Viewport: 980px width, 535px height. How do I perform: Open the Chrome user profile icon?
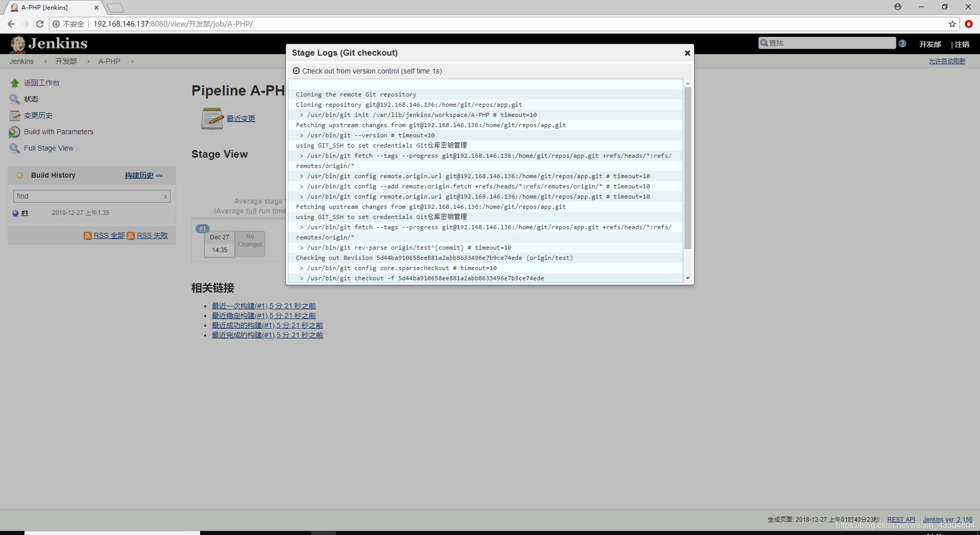[x=898, y=7]
